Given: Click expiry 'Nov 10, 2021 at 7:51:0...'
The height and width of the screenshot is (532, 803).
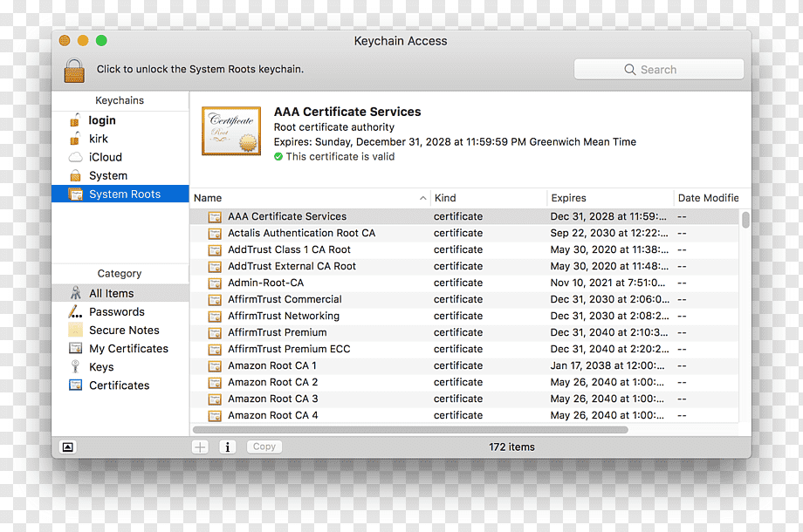Looking at the screenshot, I should 607,283.
